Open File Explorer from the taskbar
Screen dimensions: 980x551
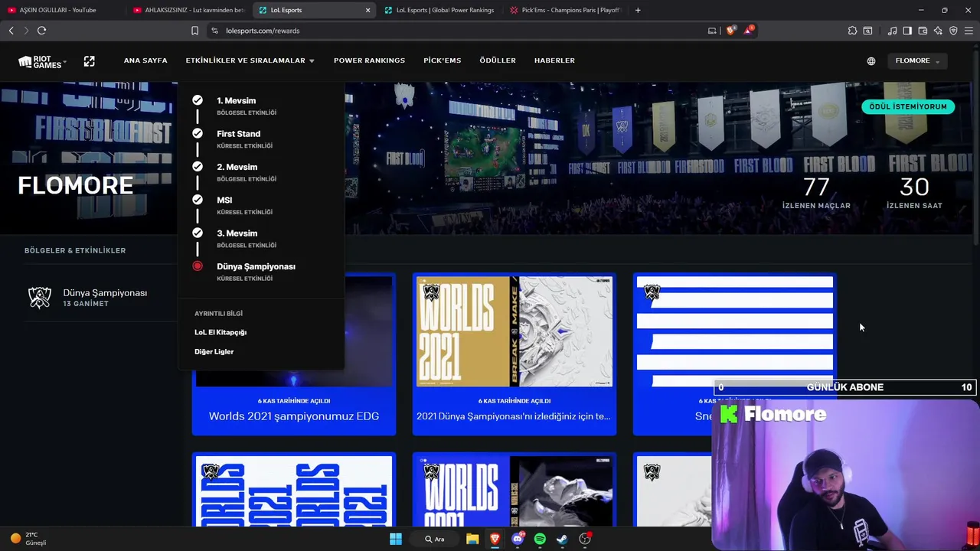tap(472, 539)
